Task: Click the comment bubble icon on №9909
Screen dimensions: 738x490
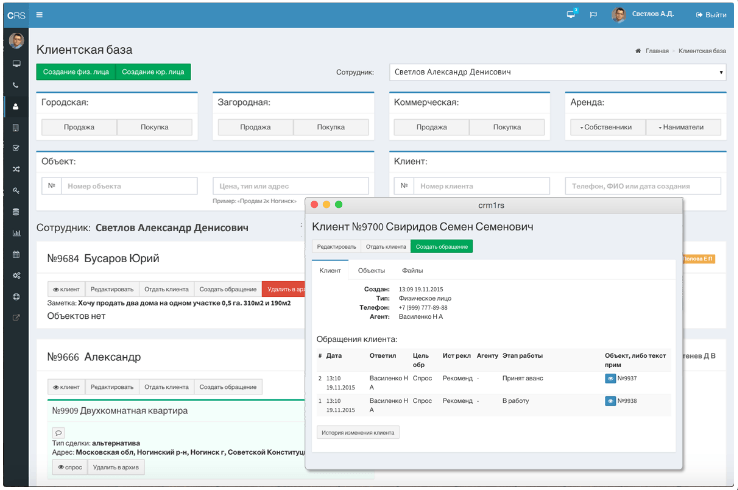Action: pyautogui.click(x=58, y=432)
